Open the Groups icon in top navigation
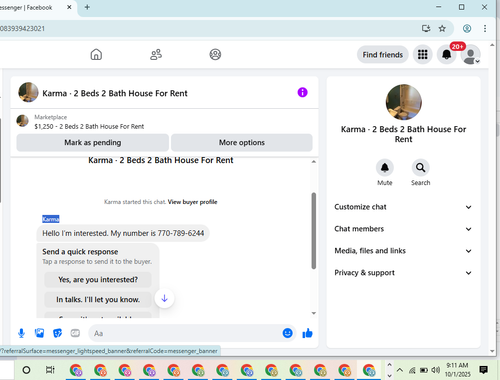The height and width of the screenshot is (380, 500). click(215, 54)
